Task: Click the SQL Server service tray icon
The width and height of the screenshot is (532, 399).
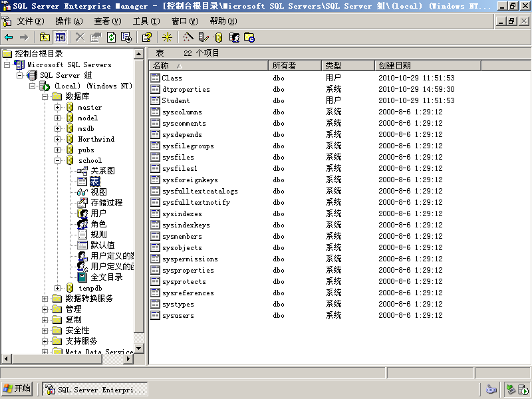Action: (523, 390)
